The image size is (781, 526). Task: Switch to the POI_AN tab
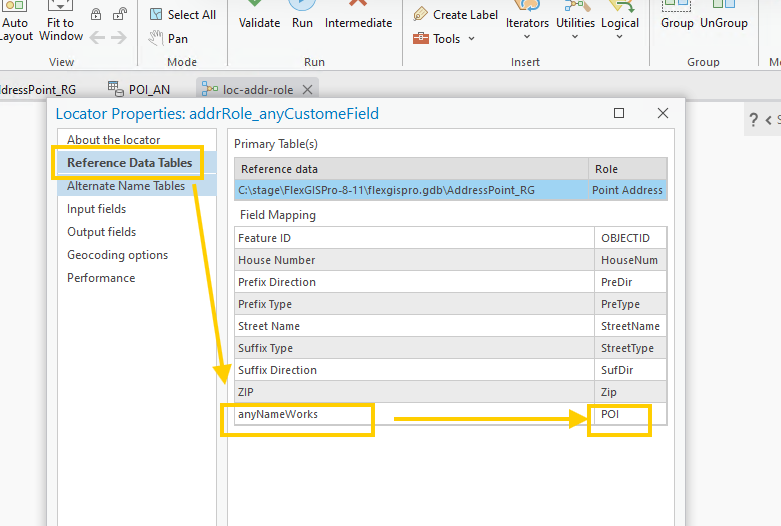pos(139,90)
